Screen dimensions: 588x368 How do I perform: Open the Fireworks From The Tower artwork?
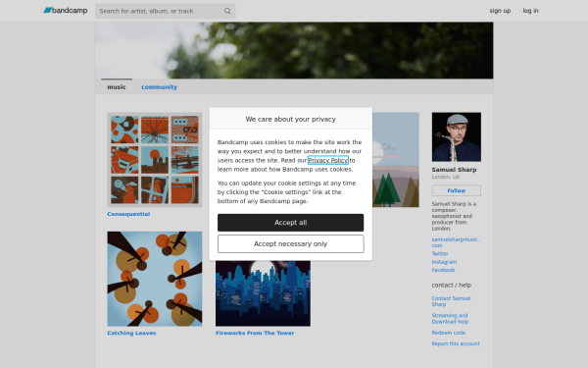point(263,293)
